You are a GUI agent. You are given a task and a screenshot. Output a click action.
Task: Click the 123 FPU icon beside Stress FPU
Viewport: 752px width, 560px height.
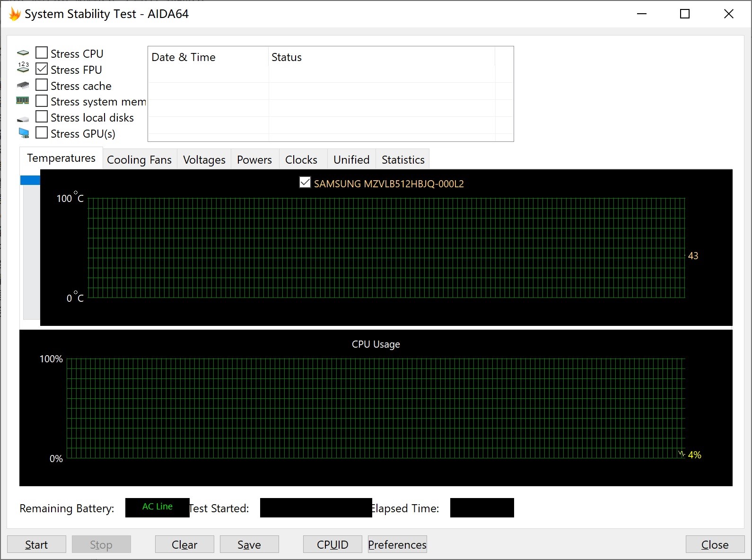pos(23,68)
